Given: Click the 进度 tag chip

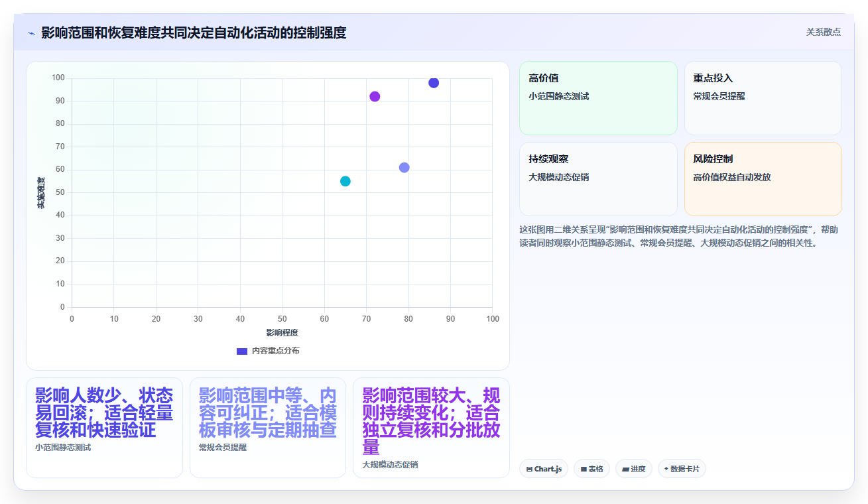Looking at the screenshot, I should pyautogui.click(x=634, y=469).
